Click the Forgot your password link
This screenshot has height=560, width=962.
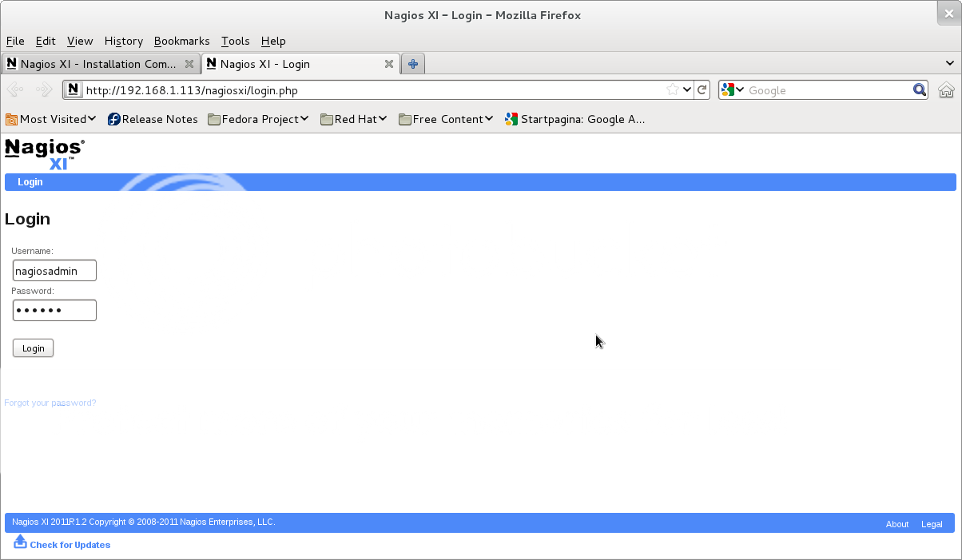(x=50, y=403)
